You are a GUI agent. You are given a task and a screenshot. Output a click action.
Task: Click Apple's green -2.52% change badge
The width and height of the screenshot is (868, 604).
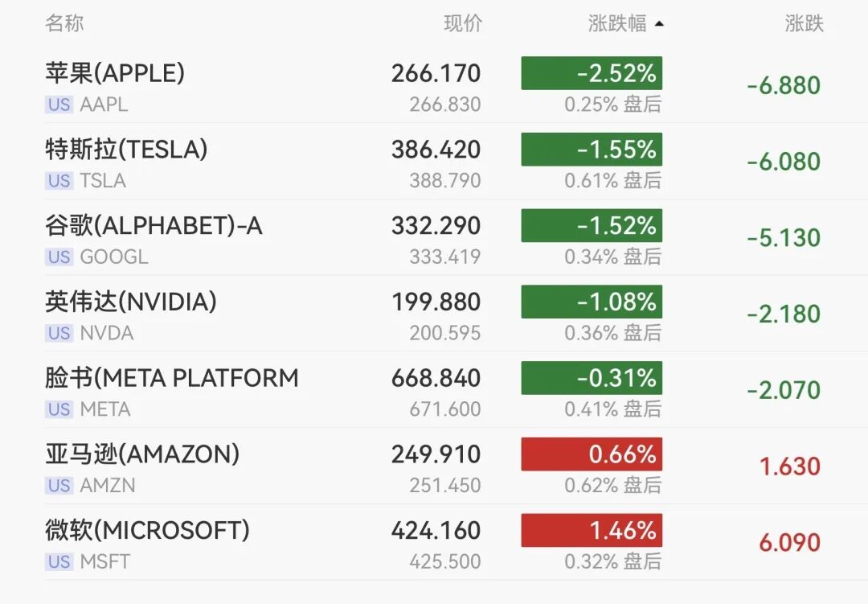click(x=592, y=73)
